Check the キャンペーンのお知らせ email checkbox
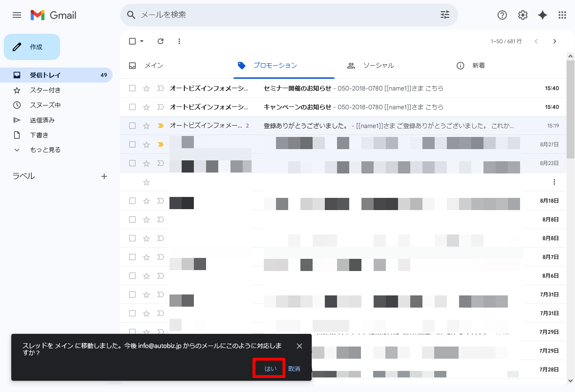The image size is (575, 392). coord(132,107)
